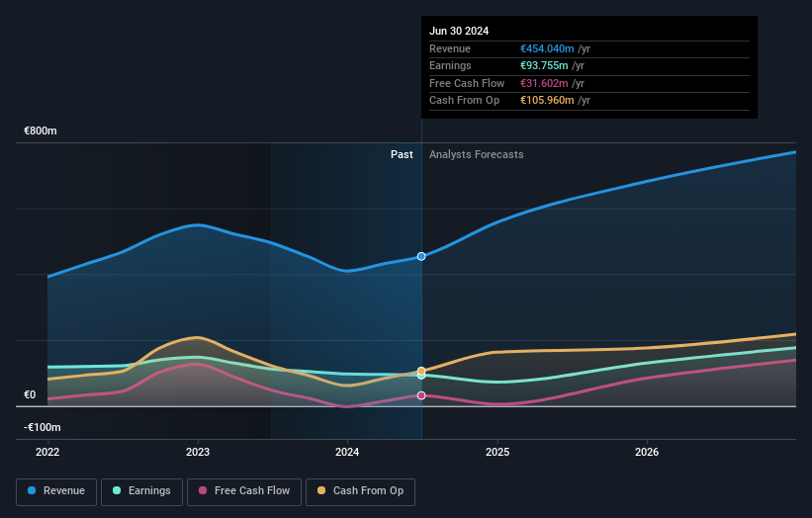This screenshot has width=812, height=518.
Task: Click the €454.040m revenue value
Action: [x=547, y=48]
